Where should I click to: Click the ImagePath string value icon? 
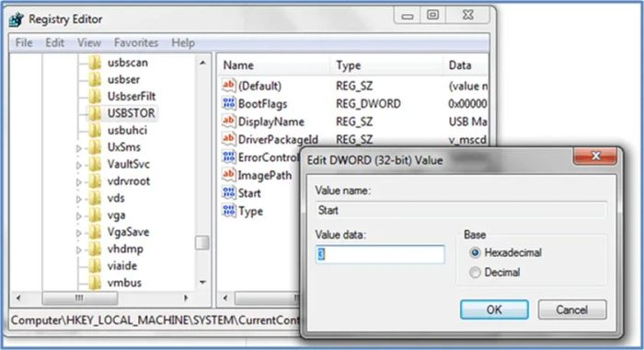[x=228, y=175]
